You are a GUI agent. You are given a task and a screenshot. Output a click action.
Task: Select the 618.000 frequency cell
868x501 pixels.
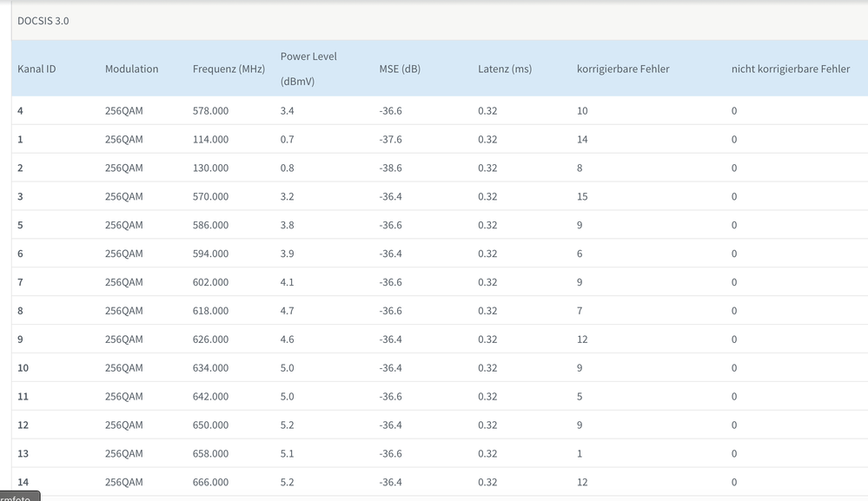[x=210, y=311]
